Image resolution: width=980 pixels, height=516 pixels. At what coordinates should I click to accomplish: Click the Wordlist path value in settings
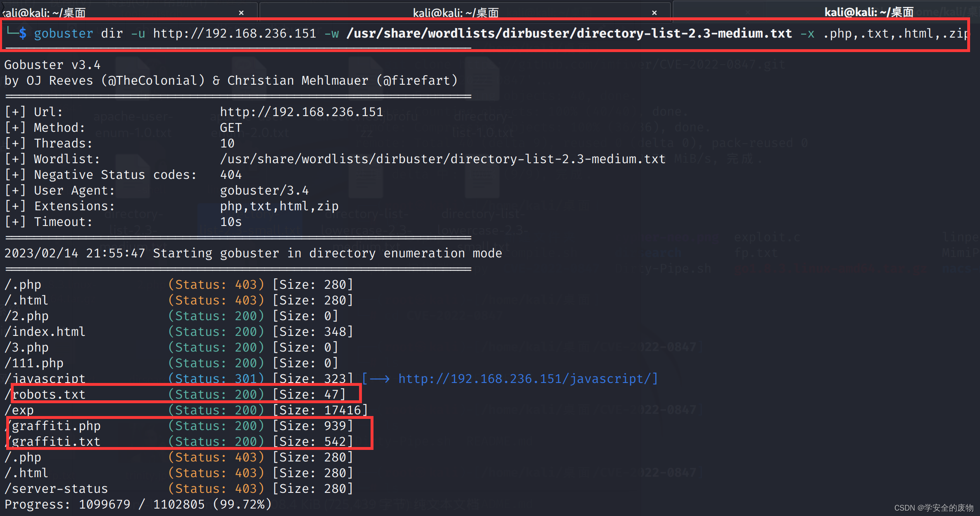coord(442,159)
